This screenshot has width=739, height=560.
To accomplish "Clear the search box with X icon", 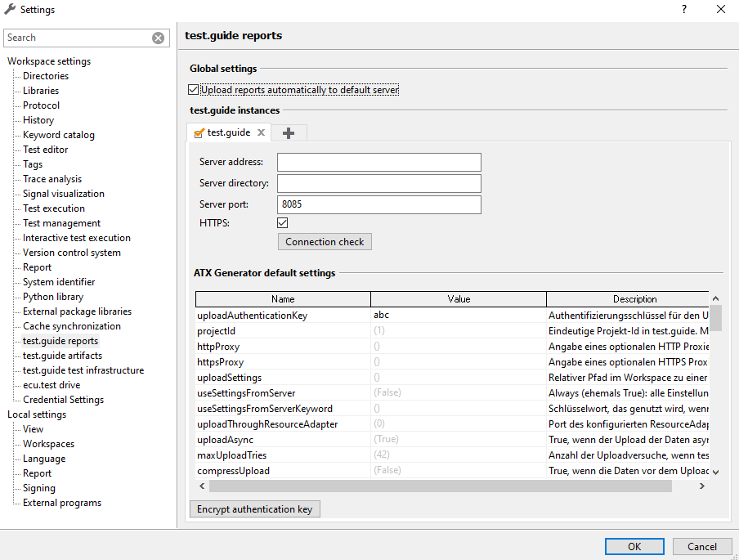I will coord(158,38).
